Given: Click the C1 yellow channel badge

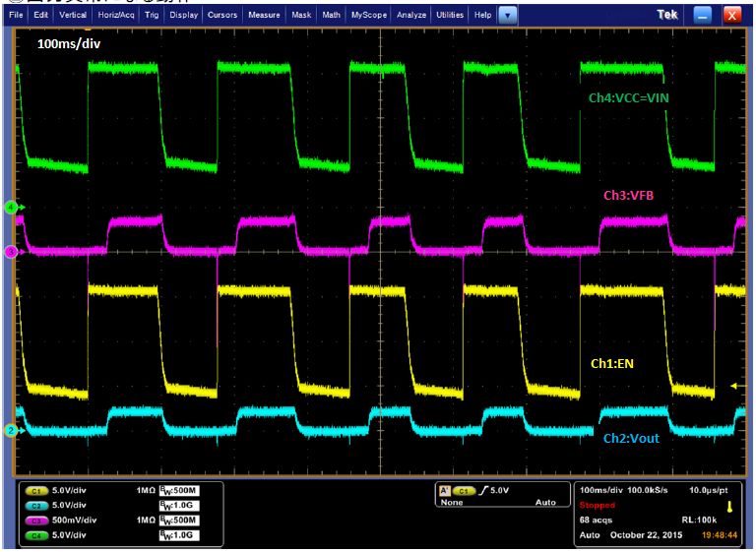Looking at the screenshot, I should pos(36,491).
